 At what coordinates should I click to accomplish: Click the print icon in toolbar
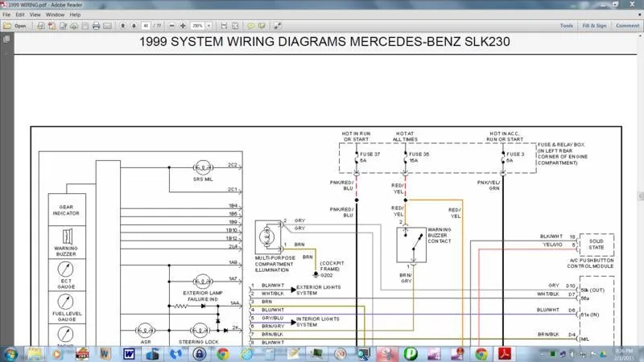(96, 26)
